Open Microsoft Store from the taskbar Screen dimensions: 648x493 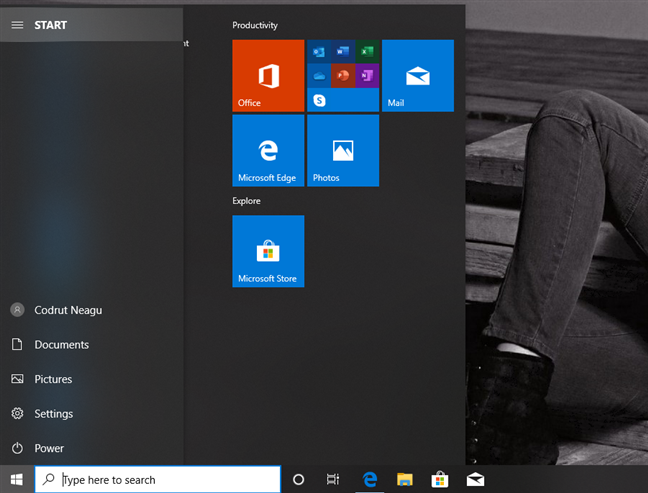pyautogui.click(x=440, y=479)
